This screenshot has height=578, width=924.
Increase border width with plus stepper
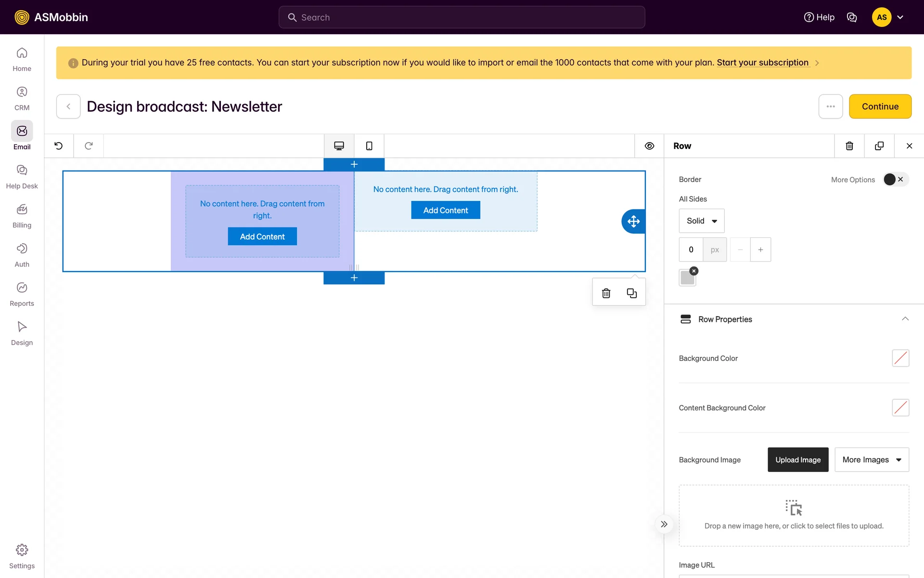tap(760, 250)
